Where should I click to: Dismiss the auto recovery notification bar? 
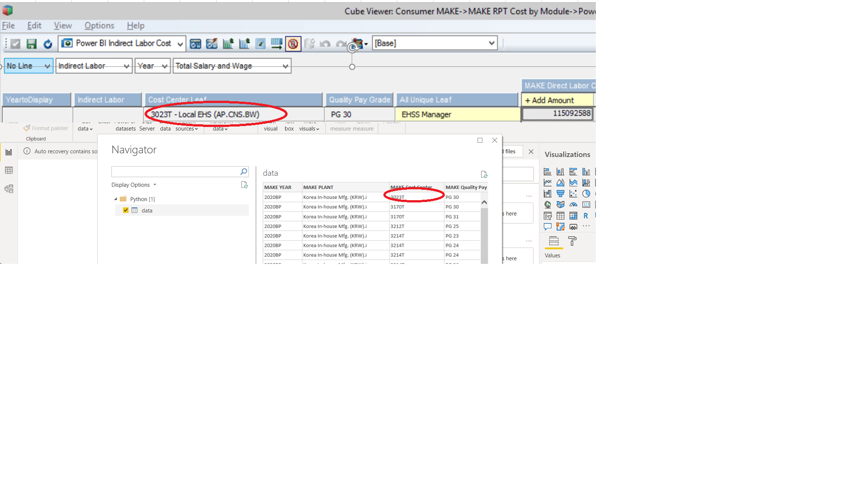tap(531, 152)
